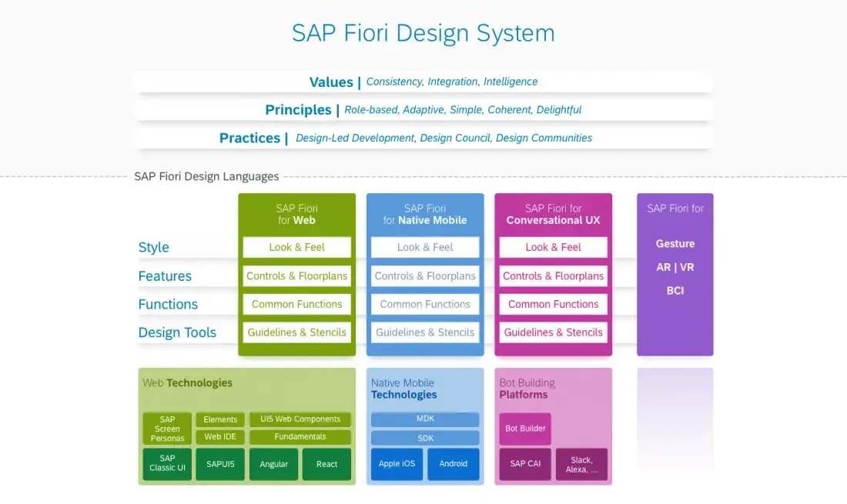Select Common Functions in Native Mobile column
The image size is (847, 504).
click(x=424, y=304)
